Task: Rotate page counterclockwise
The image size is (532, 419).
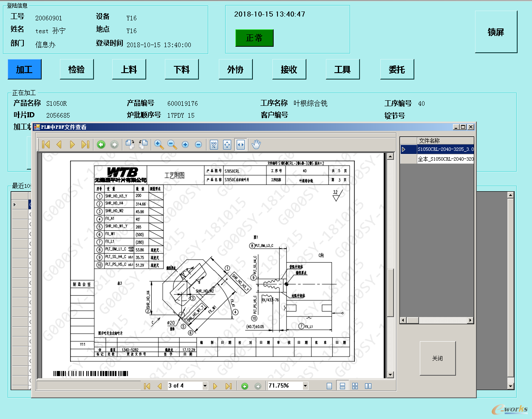Action: (x=143, y=144)
